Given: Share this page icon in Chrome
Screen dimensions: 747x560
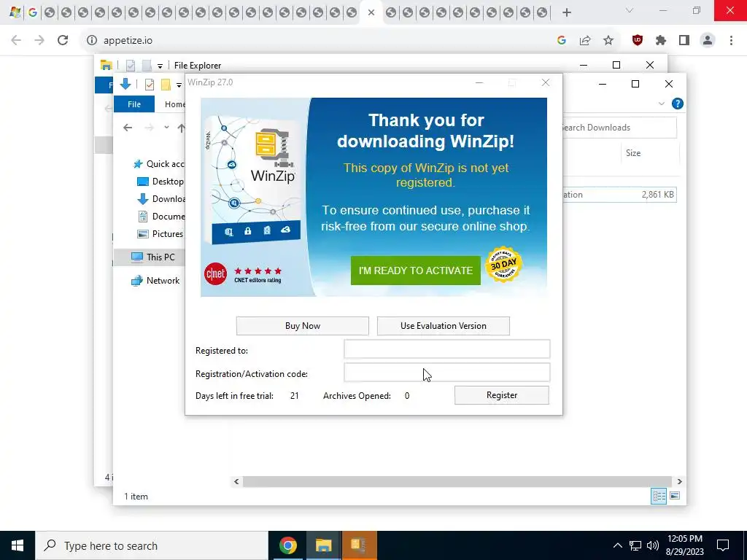Looking at the screenshot, I should tap(585, 41).
